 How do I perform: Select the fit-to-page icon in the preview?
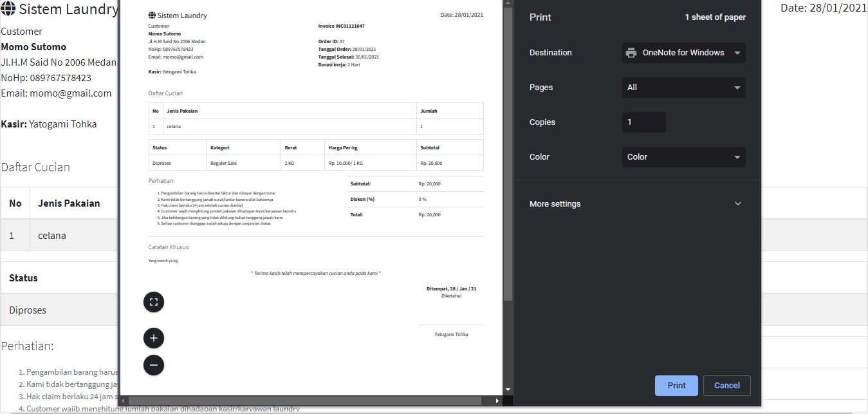coord(153,301)
